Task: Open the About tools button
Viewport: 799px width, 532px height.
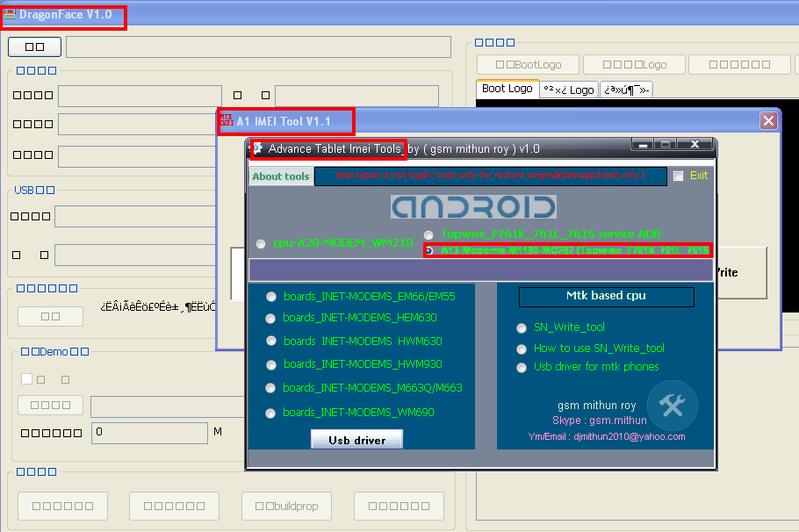Action: (x=281, y=176)
